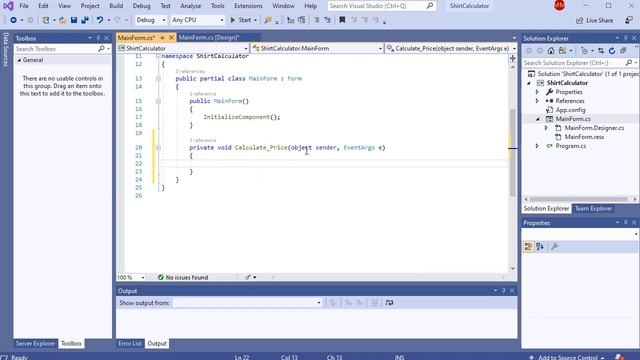Toggle auto-hide pin on Output panel
The height and width of the screenshot is (360, 640).
point(504,291)
